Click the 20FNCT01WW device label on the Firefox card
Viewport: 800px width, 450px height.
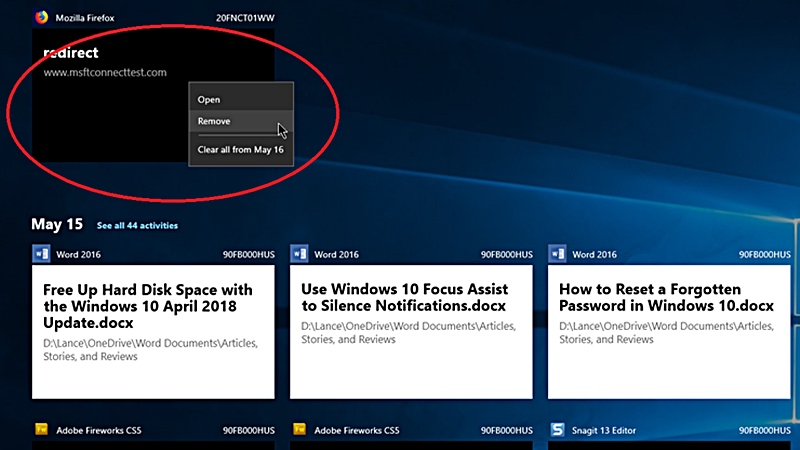[244, 19]
